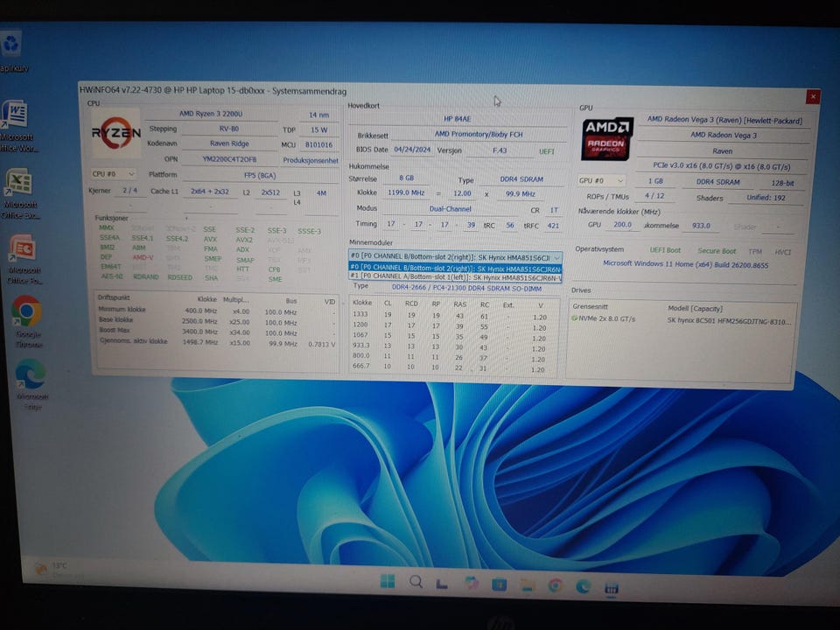Viewport: 840px width, 630px height.
Task: Click the red AMD-V feature flag
Action: (x=143, y=257)
